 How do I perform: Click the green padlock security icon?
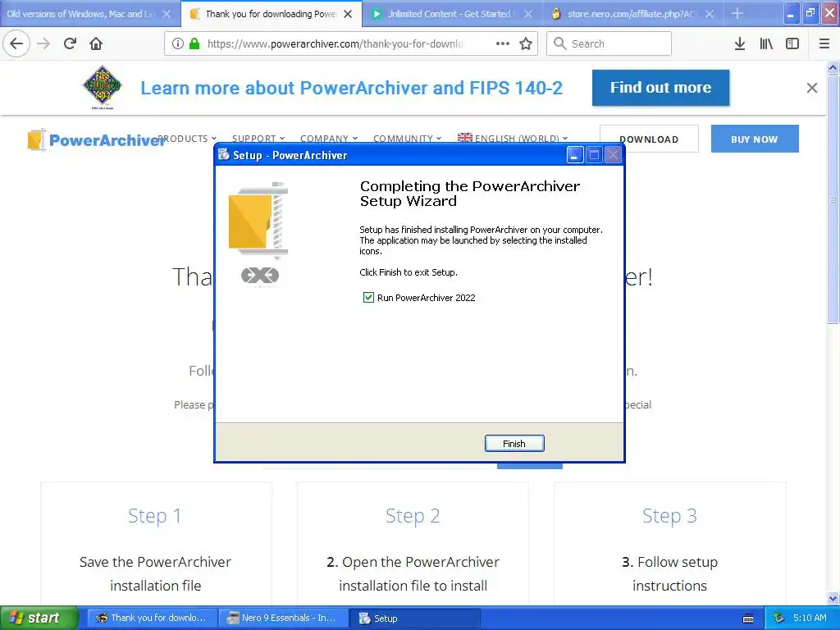click(194, 43)
